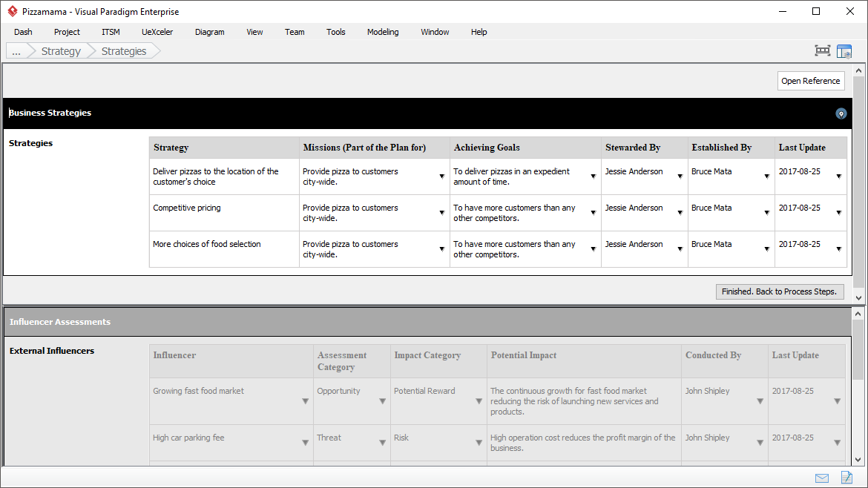This screenshot has height=488, width=868.
Task: Click the Potential Impact column header
Action: click(x=584, y=360)
